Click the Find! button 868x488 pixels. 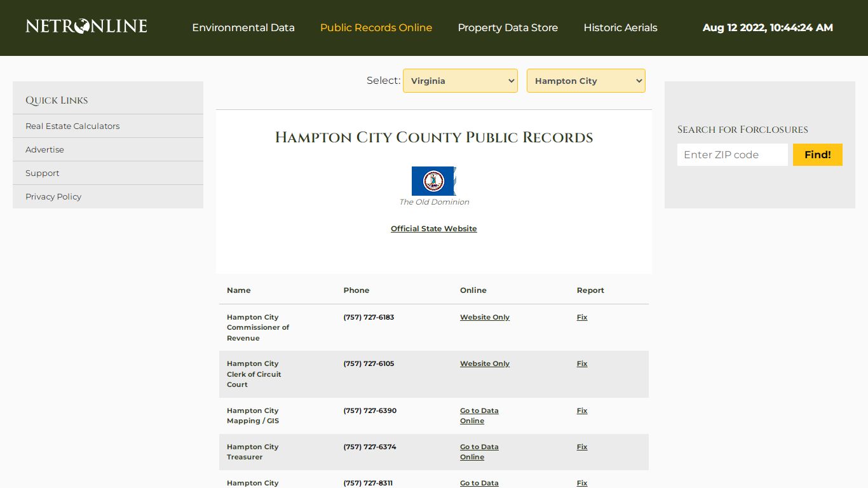[x=818, y=154]
